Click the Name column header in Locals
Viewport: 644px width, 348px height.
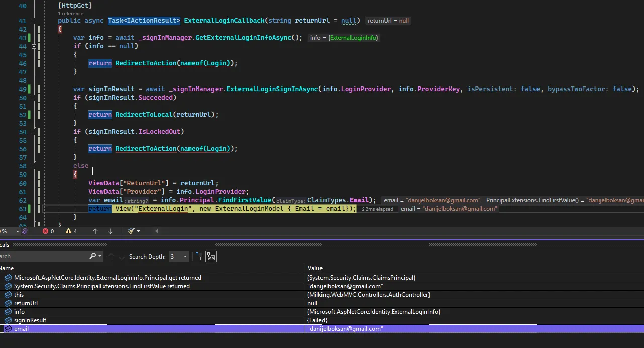pos(7,268)
